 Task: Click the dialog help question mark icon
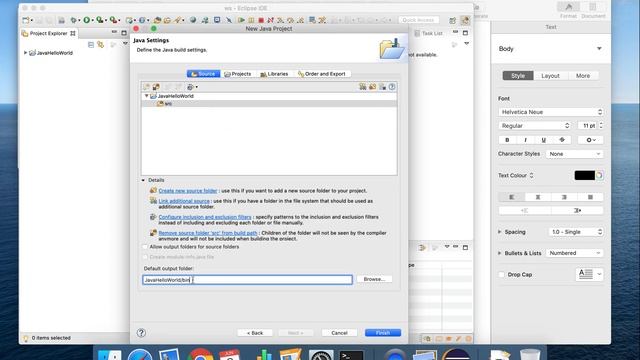coord(141,333)
